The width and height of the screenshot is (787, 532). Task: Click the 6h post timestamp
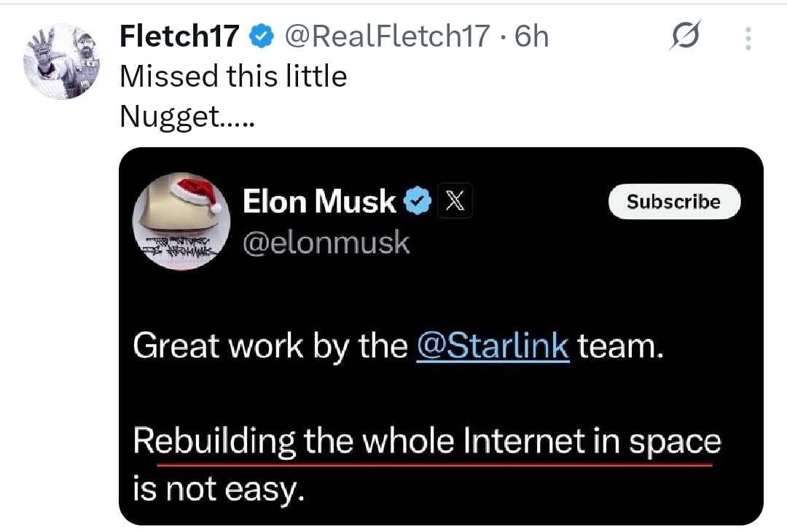click(532, 36)
